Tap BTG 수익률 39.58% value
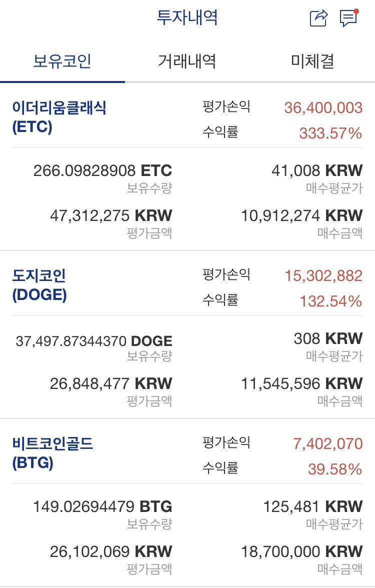This screenshot has width=375, height=588. coord(334,469)
